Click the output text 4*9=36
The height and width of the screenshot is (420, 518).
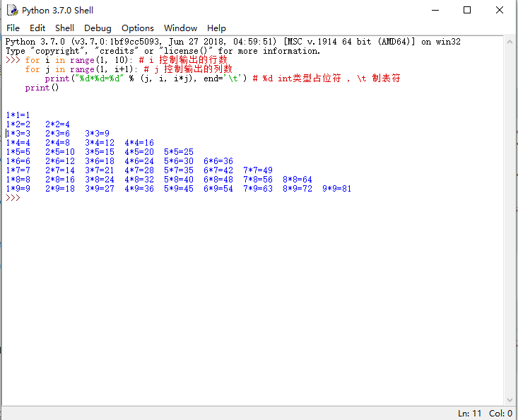(139, 189)
